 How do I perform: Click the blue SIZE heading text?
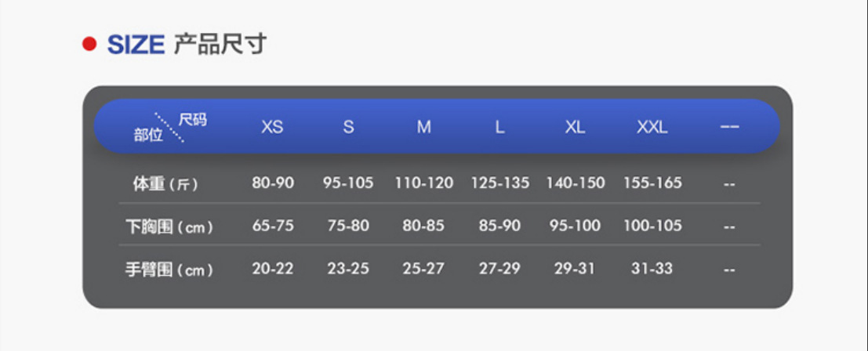[135, 45]
